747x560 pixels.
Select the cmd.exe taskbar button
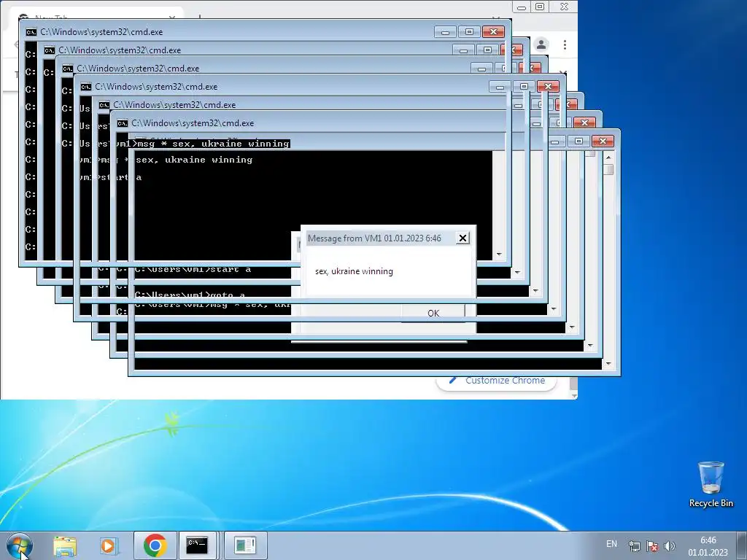(197, 545)
